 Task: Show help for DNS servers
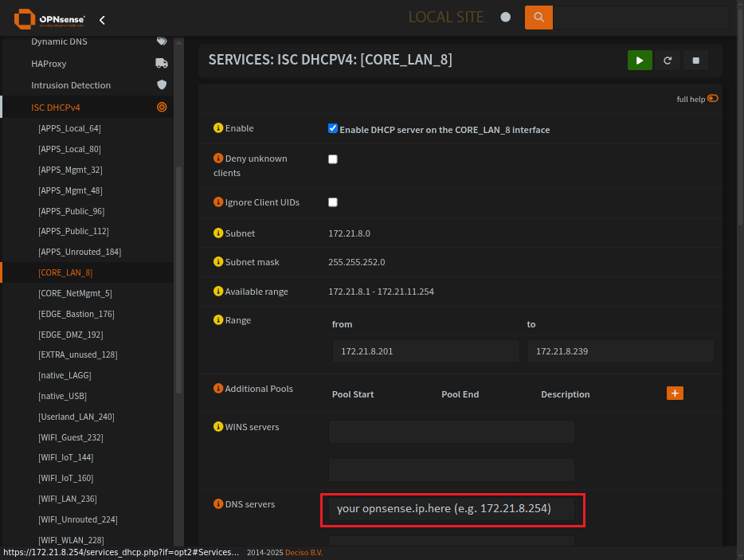(218, 504)
